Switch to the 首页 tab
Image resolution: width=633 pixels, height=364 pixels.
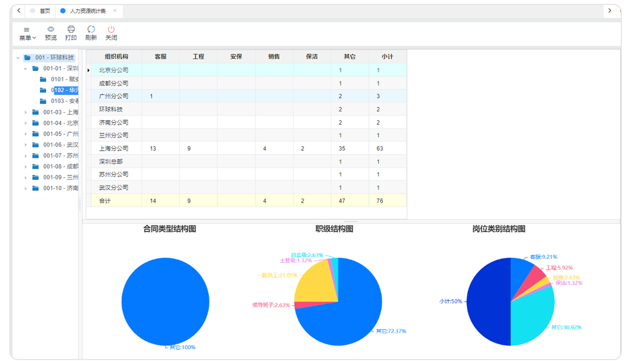44,11
